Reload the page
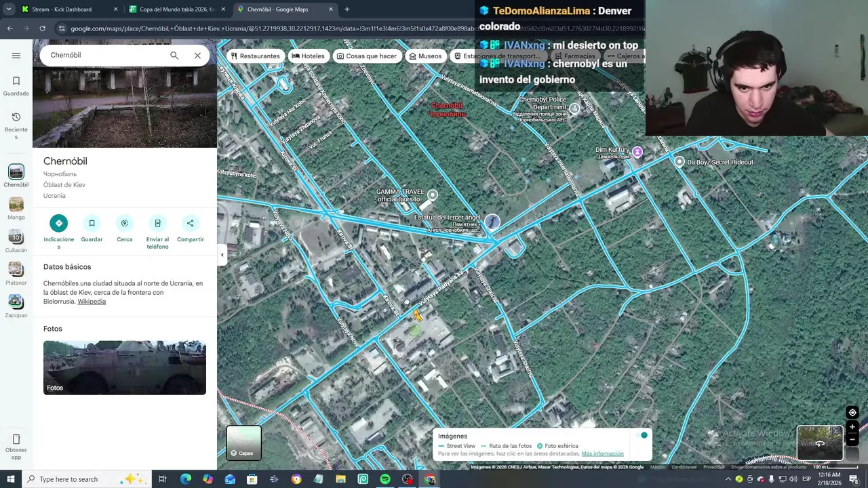 click(x=42, y=28)
